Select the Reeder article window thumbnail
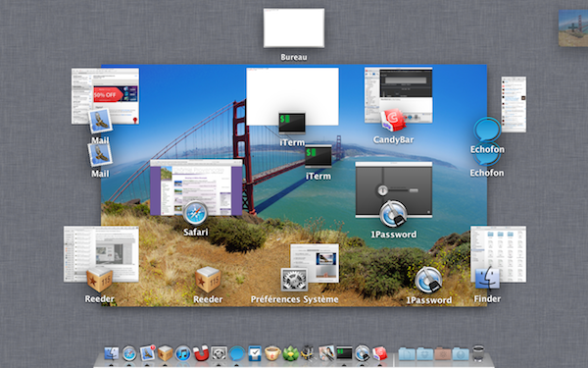The height and width of the screenshot is (368, 588). point(101,254)
